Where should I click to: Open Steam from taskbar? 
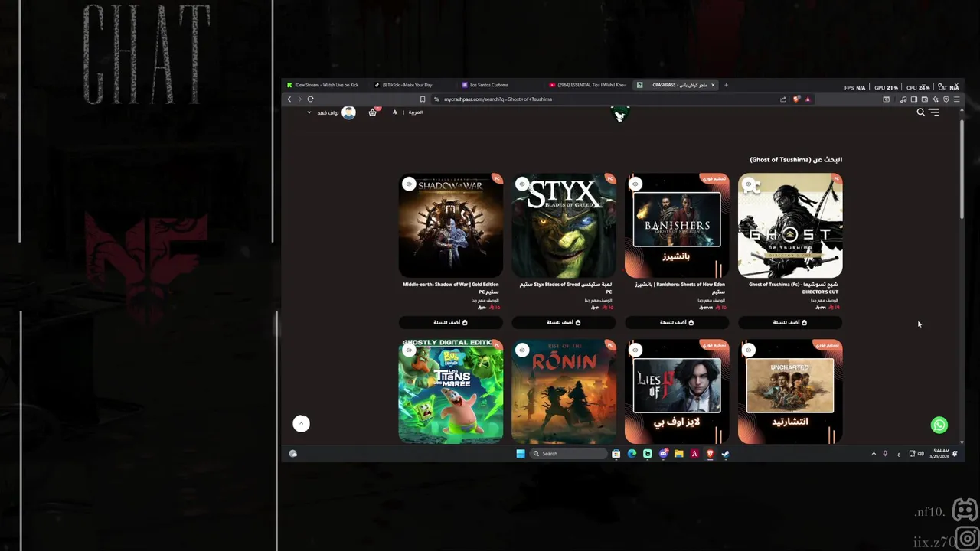(725, 454)
